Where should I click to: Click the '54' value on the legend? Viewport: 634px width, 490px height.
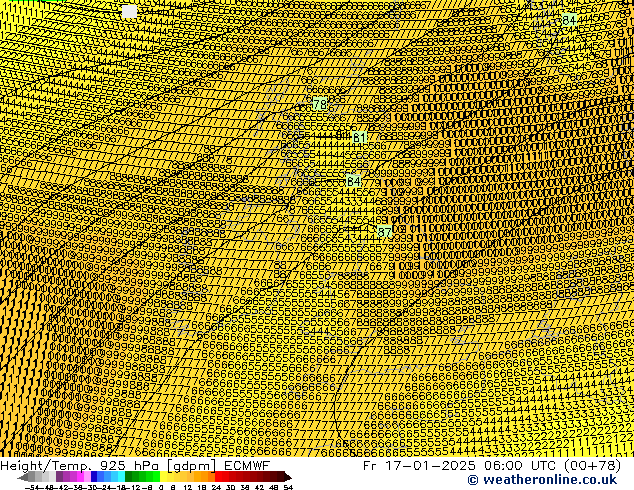(x=287, y=487)
